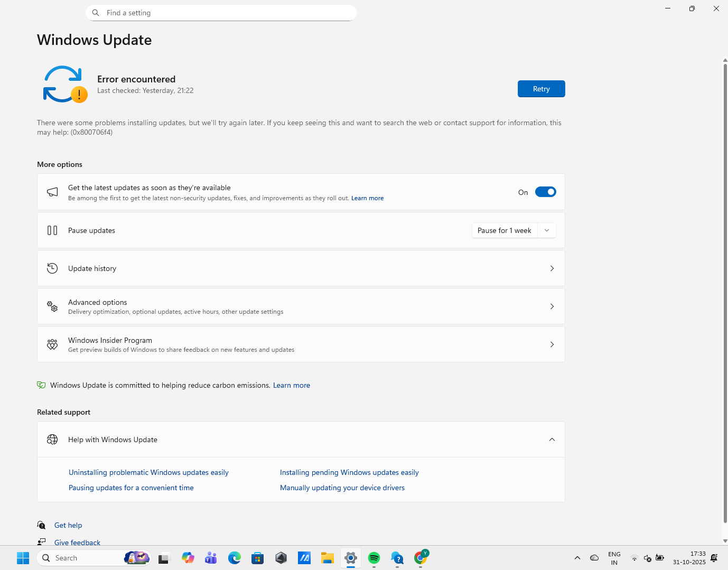Click the globe icon for Help with Windows Update
728x570 pixels.
click(x=52, y=440)
